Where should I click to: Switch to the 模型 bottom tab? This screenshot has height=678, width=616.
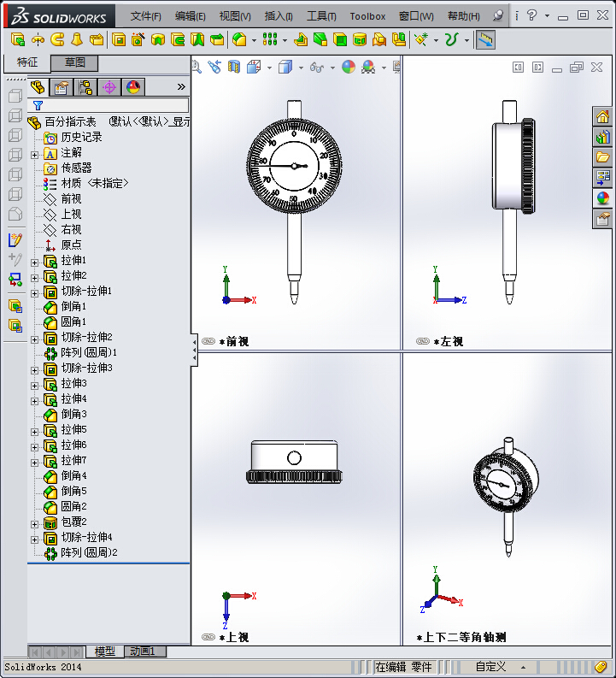(x=104, y=651)
